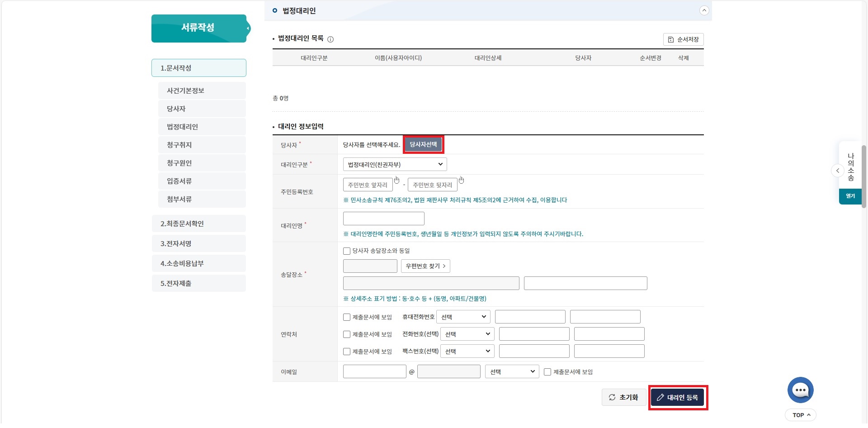Image resolution: width=868 pixels, height=428 pixels.
Task: Collapse the 법정대리인 section chevron
Action: [704, 10]
